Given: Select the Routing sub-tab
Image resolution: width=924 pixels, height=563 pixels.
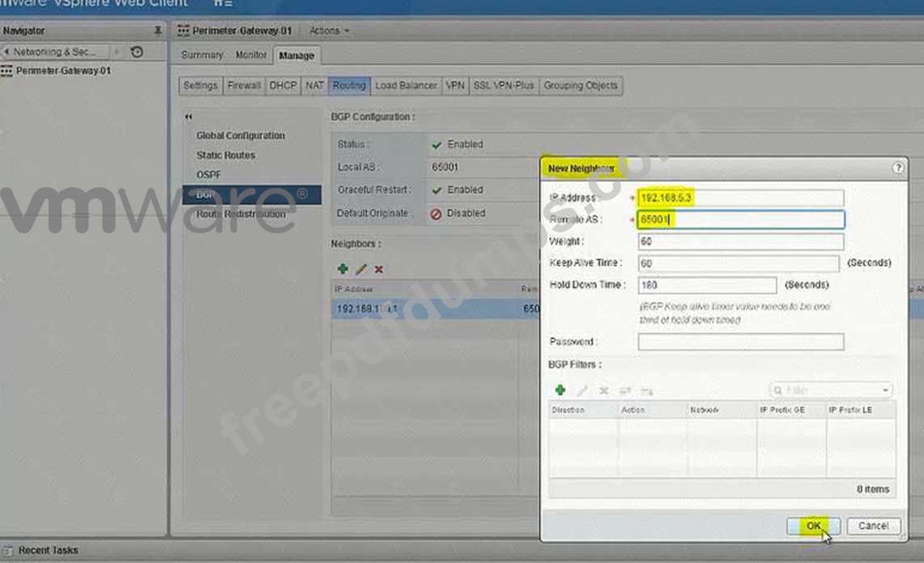Looking at the screenshot, I should point(350,86).
